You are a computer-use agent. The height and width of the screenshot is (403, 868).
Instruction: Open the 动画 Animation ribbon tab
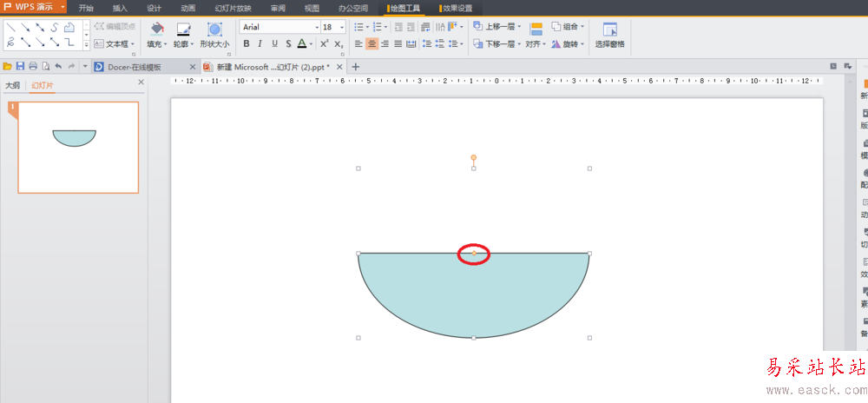[x=188, y=9]
